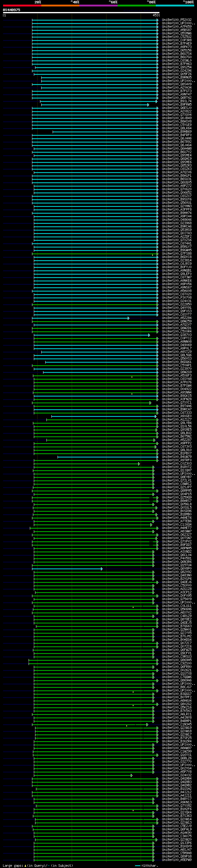Select the UniRef100_B7FGT3 label
This screenshot has width=197, height=868.
coord(177,91)
